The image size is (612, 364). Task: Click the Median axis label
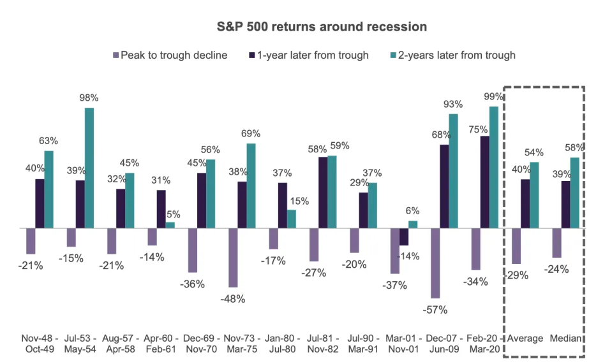click(x=565, y=339)
